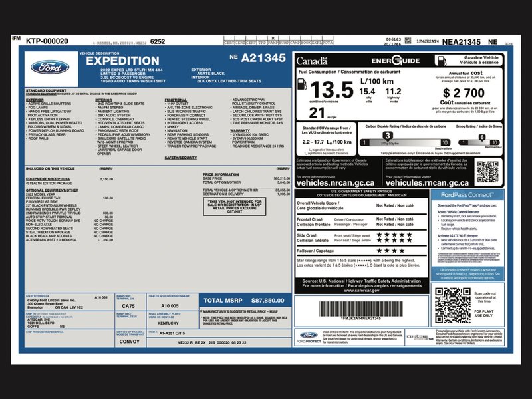Open the vehicles.nrcan.gc.ca link

point(335,183)
